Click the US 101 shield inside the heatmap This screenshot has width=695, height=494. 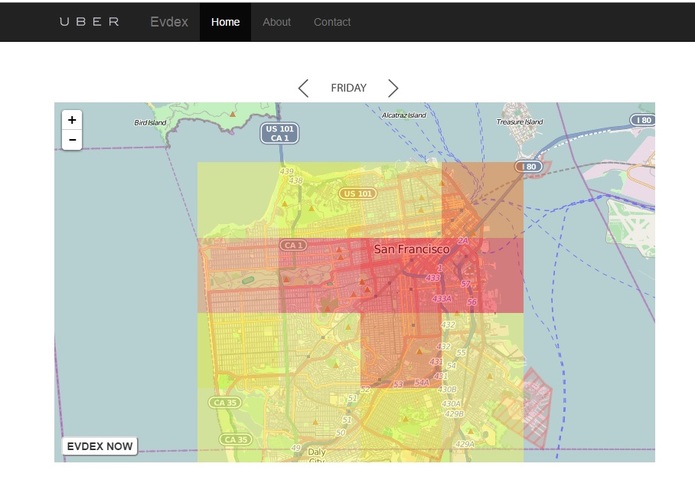coord(358,194)
